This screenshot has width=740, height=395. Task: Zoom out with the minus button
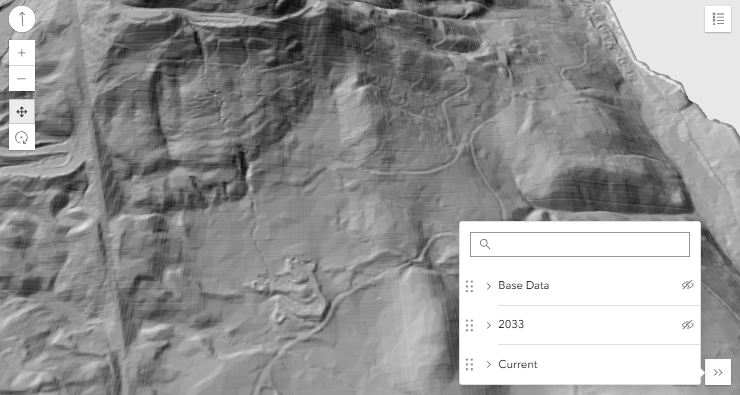22,78
